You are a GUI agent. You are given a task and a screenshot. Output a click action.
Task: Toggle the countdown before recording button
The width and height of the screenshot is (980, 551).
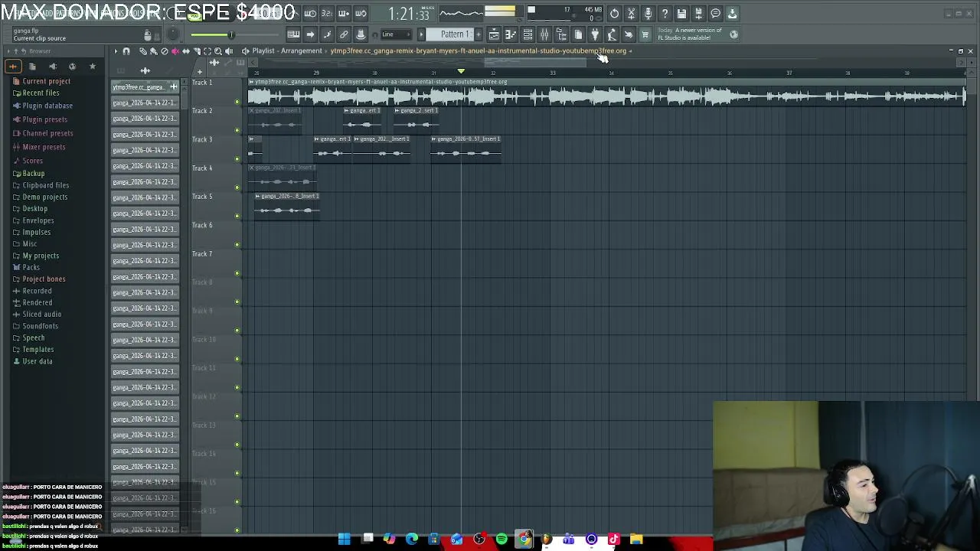[x=328, y=13]
